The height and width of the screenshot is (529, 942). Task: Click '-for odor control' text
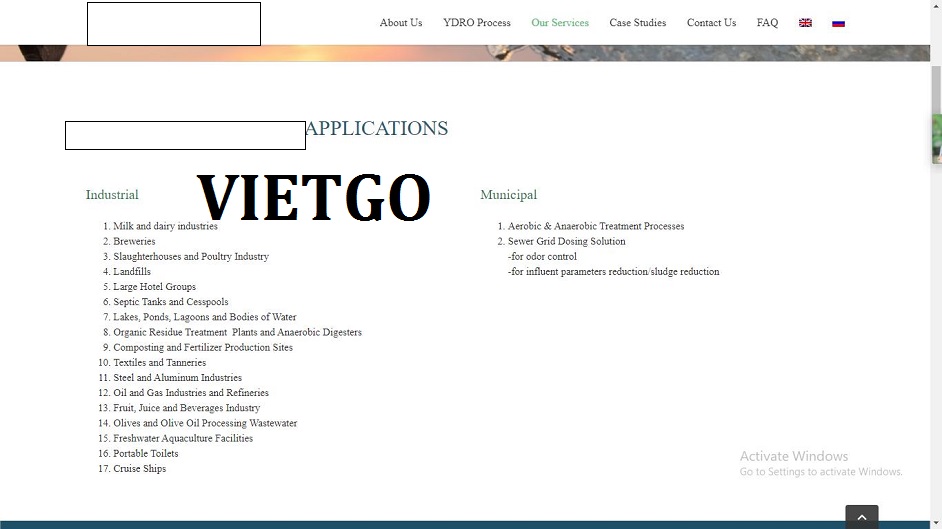pyautogui.click(x=542, y=256)
